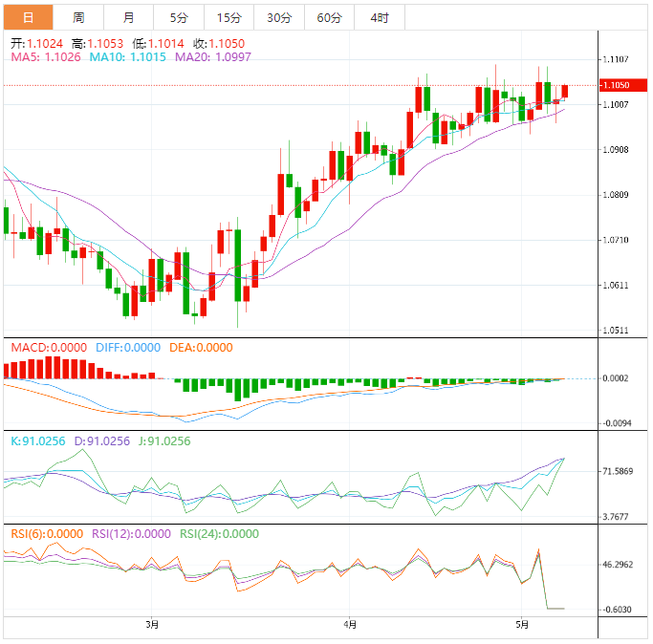Click the J:91.0256 indicator label
The image size is (653, 644).
pos(164,441)
